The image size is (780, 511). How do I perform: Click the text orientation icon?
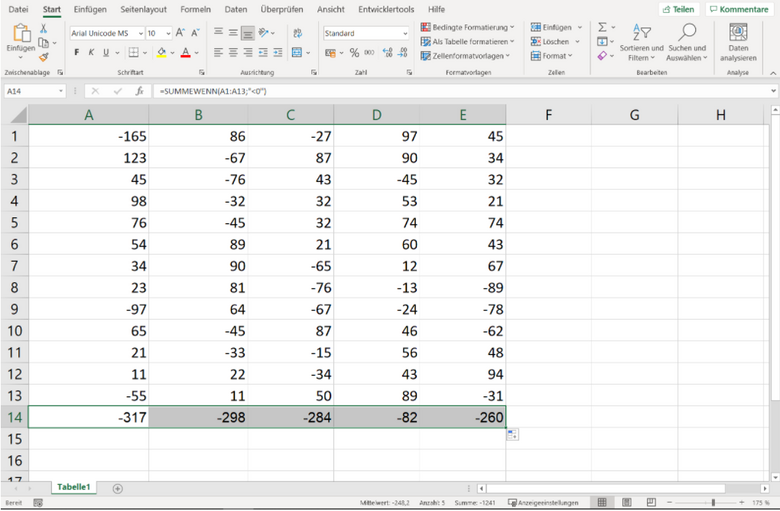click(264, 33)
